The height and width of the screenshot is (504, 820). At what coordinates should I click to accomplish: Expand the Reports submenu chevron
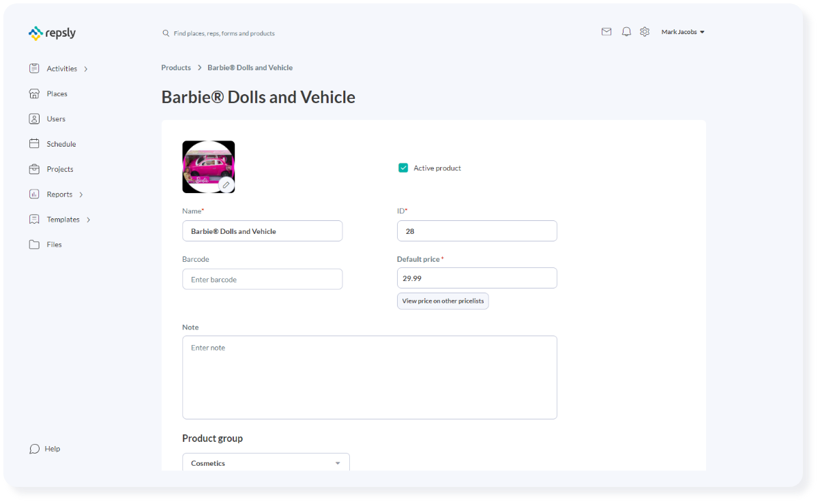tap(81, 194)
